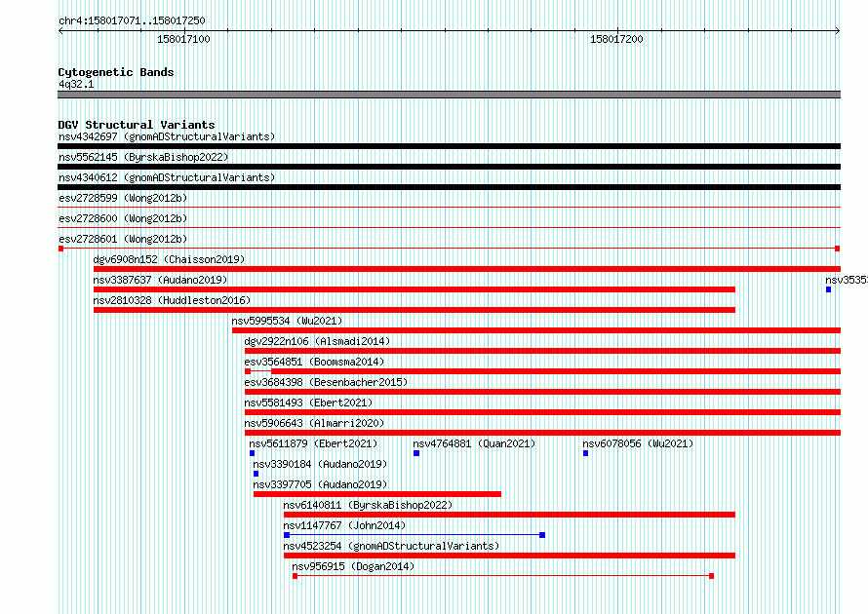Click the nsv4342697 gnomADStructuralVariants label
The width and height of the screenshot is (868, 614).
coord(167,136)
